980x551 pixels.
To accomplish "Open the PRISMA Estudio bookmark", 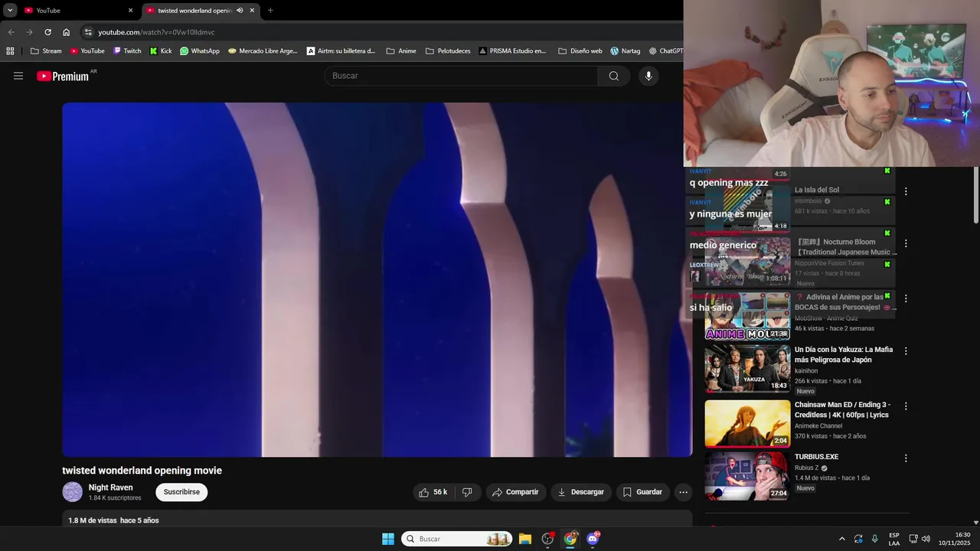I will tap(513, 51).
